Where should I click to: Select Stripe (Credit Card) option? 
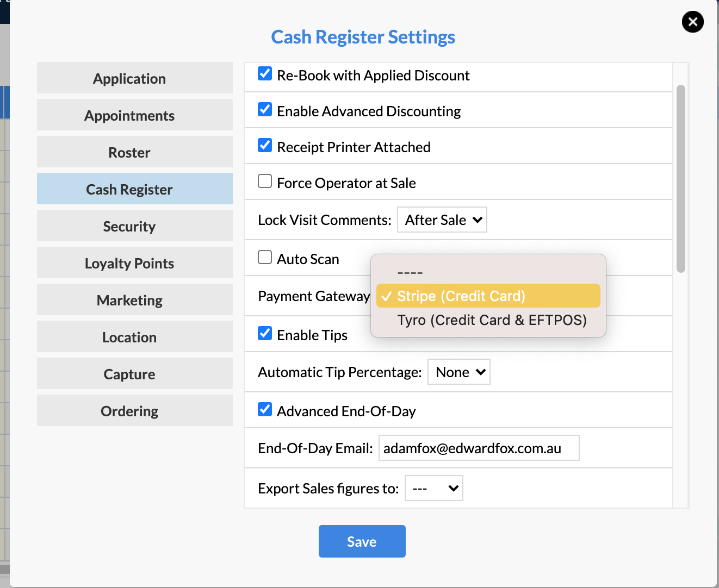488,296
